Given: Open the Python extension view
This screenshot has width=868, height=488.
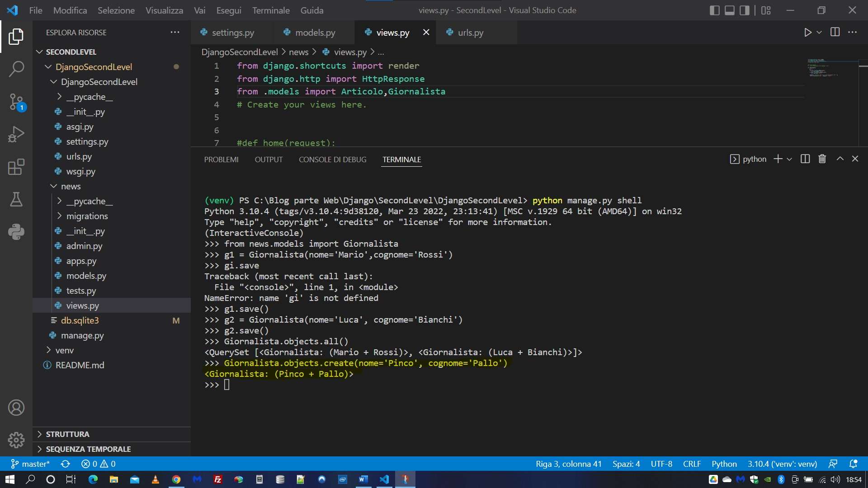Looking at the screenshot, I should pyautogui.click(x=16, y=232).
